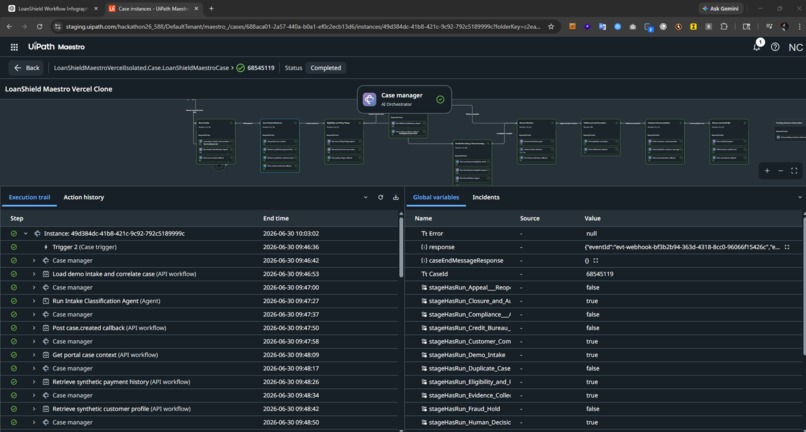Click the Case manager node on canvas

click(x=404, y=99)
